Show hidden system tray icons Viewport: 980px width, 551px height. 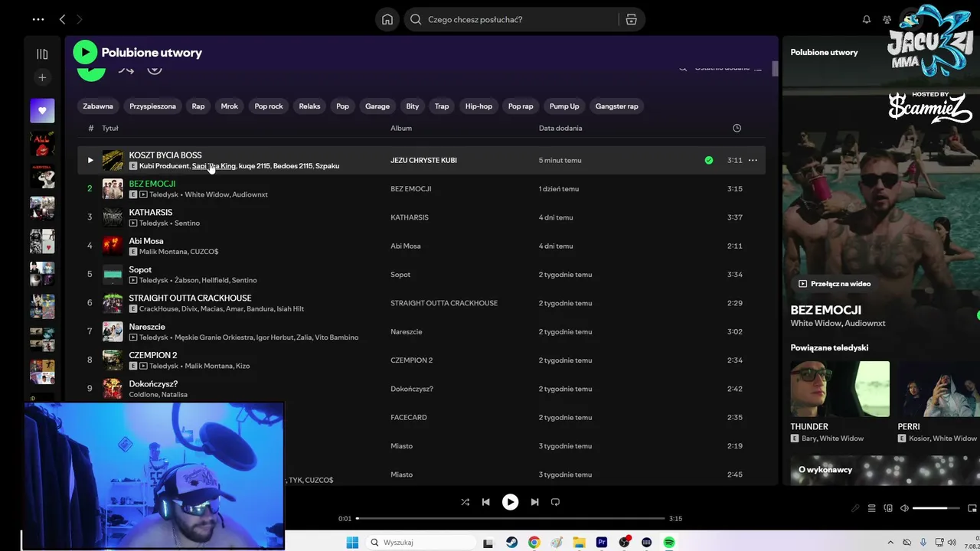coord(890,543)
